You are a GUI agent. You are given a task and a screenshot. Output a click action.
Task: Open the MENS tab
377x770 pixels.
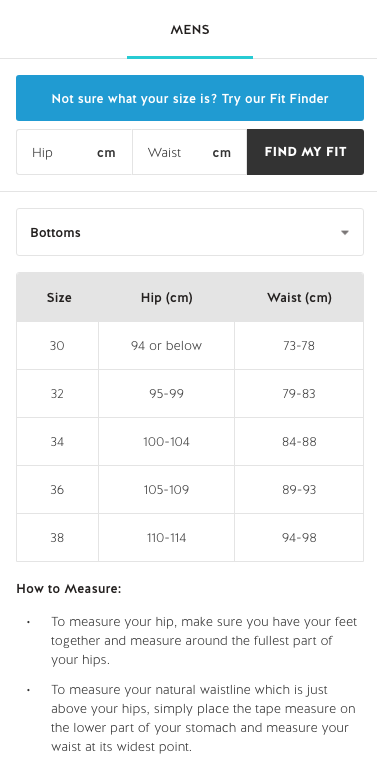190,30
